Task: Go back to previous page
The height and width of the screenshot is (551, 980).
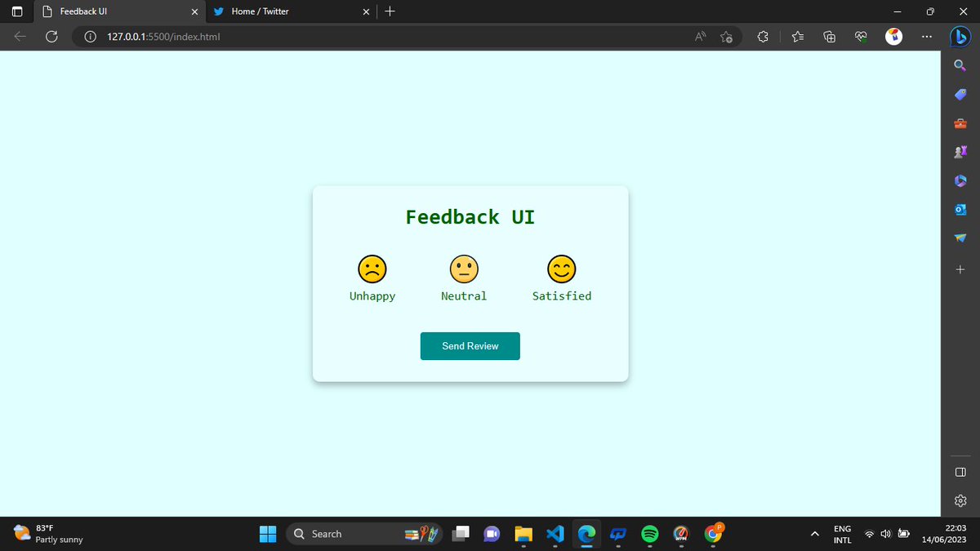Action: [x=20, y=36]
